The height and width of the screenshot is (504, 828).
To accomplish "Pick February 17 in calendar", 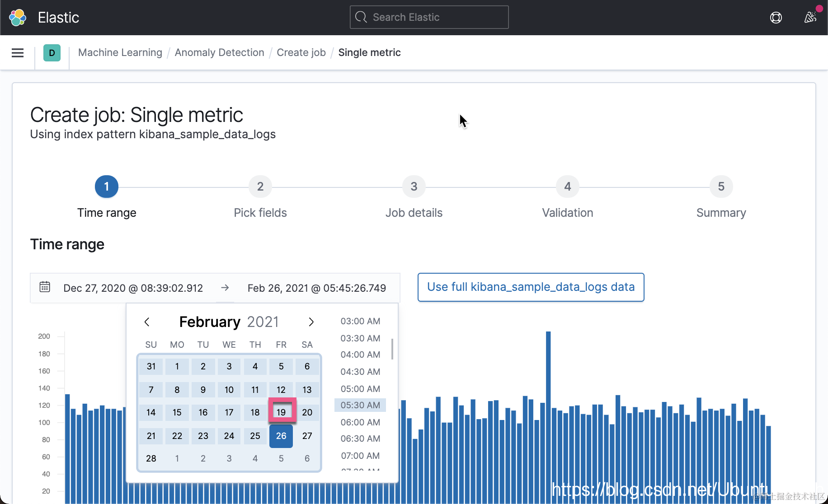I will pyautogui.click(x=229, y=412).
